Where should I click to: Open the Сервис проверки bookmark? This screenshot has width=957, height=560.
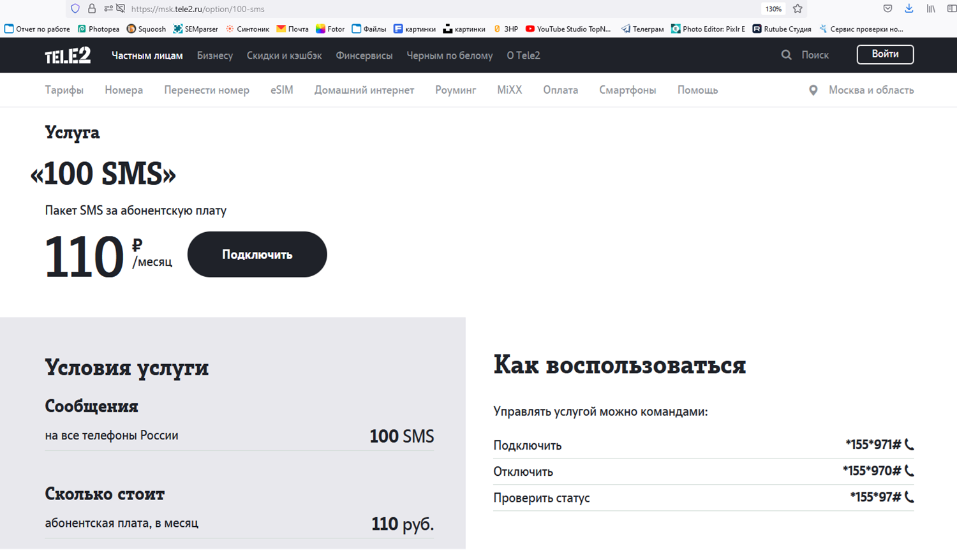[861, 29]
